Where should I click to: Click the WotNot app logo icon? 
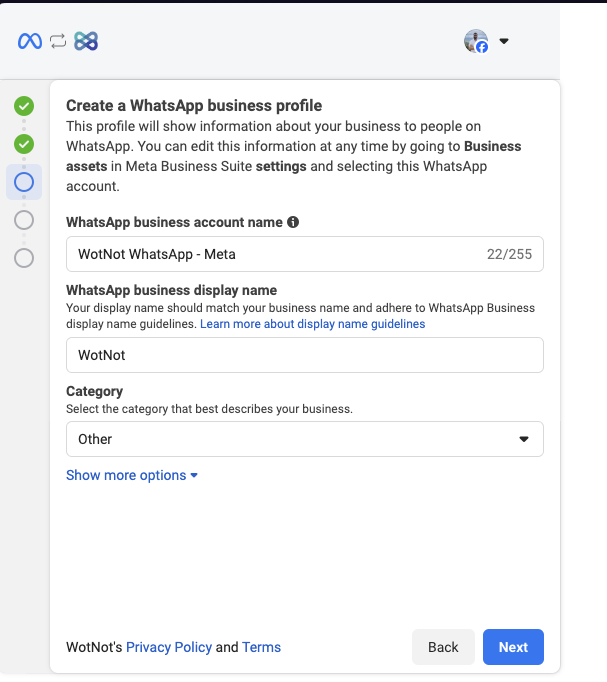pos(86,41)
